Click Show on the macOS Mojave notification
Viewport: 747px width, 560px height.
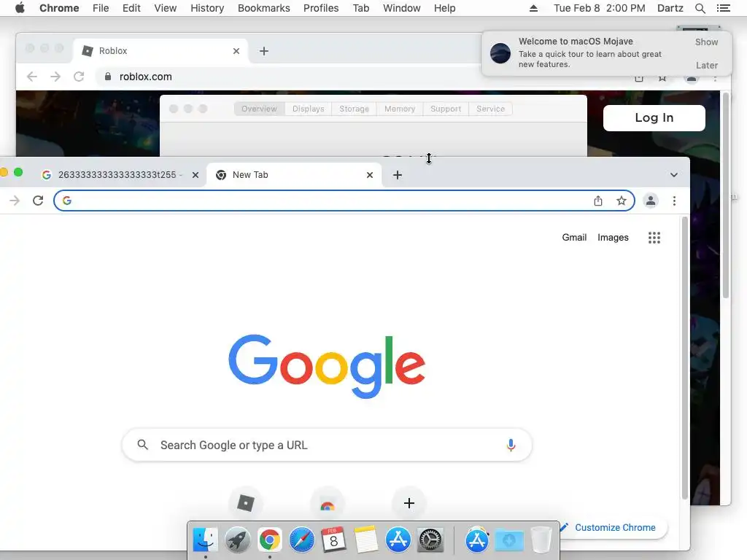pyautogui.click(x=706, y=42)
